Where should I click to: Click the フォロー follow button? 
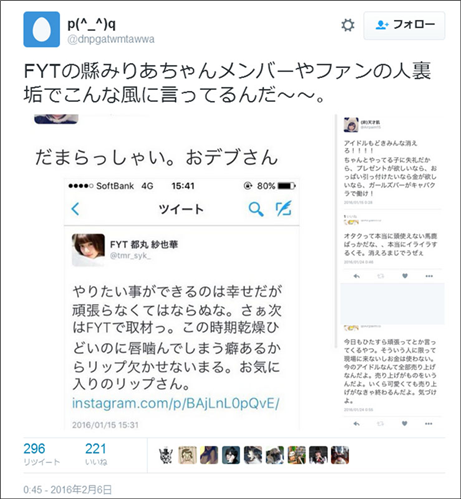[404, 25]
